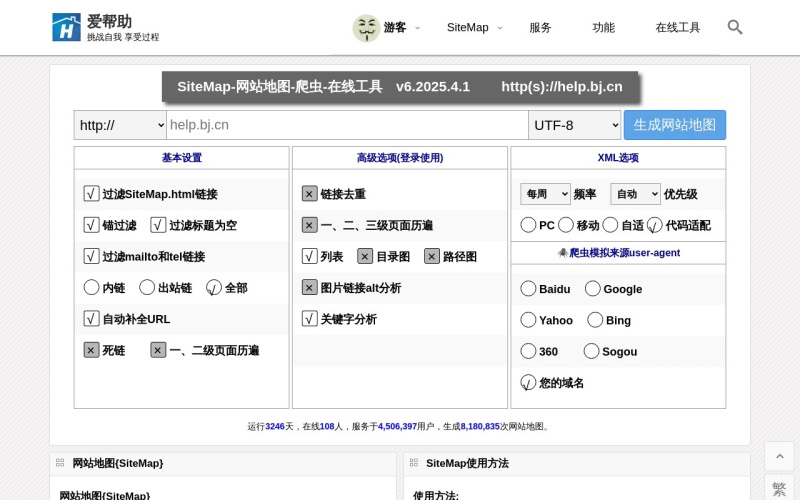Click the 基本设置 heading link
800x500 pixels.
tap(182, 158)
